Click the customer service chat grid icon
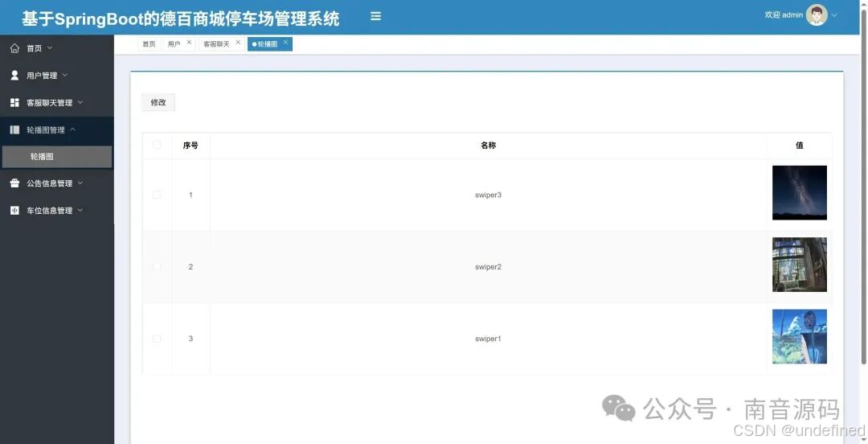The height and width of the screenshot is (444, 868). (15, 102)
